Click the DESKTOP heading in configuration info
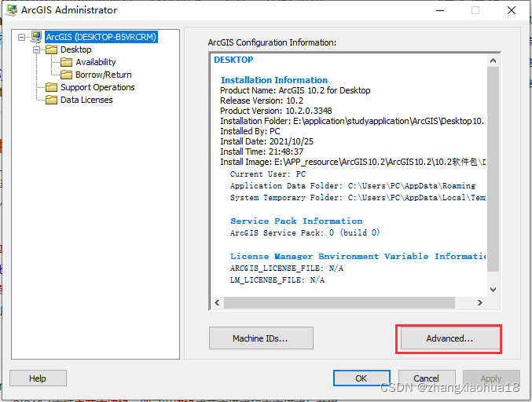Image resolution: width=532 pixels, height=402 pixels. [233, 60]
